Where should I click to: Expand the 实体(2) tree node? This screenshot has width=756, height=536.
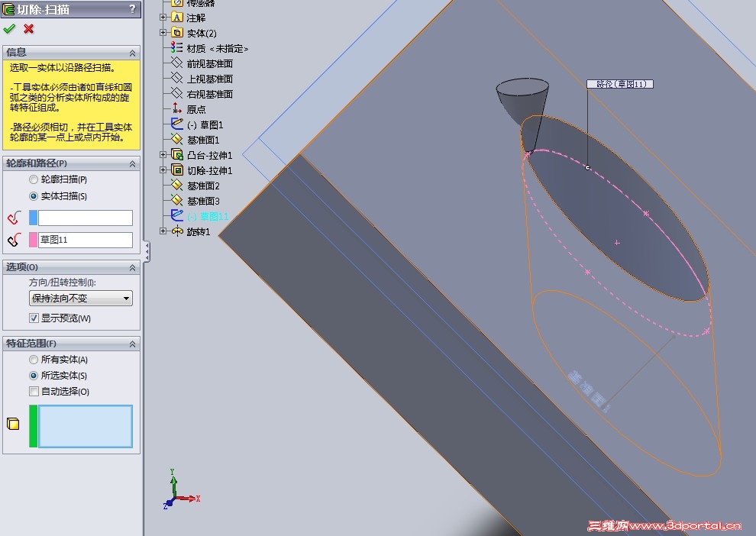point(163,32)
